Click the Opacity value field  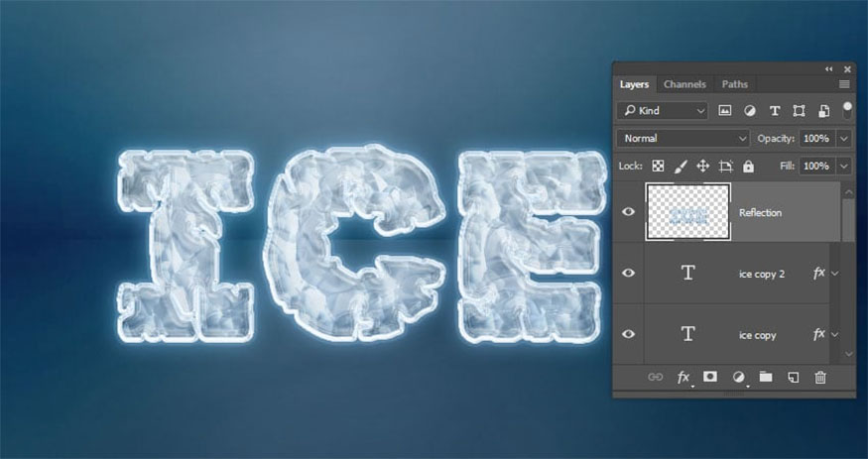coord(816,138)
